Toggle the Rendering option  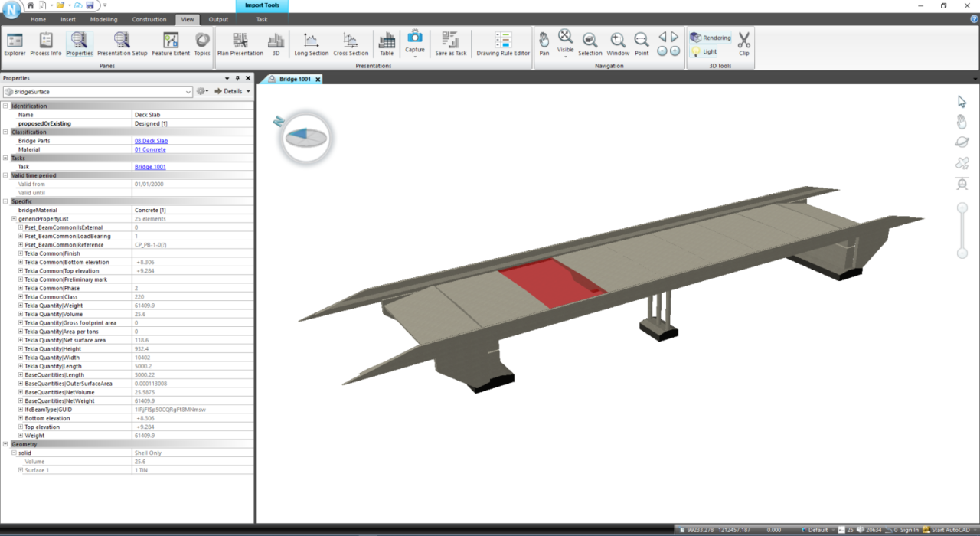tap(710, 38)
